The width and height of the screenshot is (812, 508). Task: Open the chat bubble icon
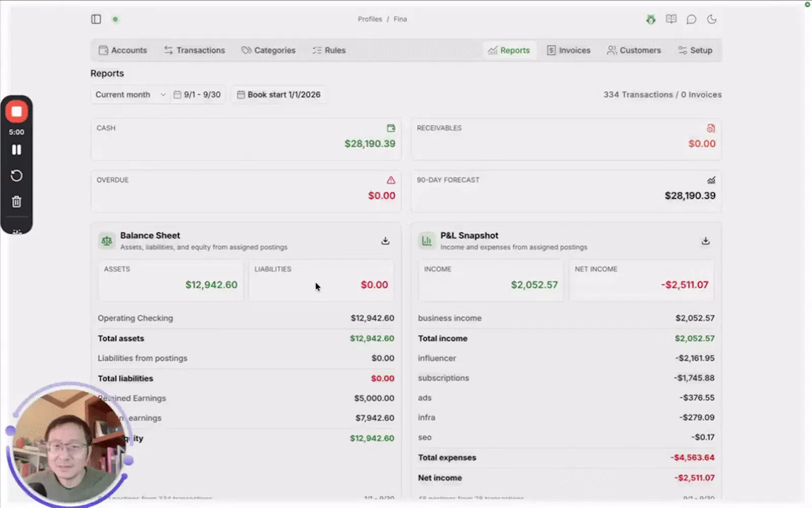(x=691, y=19)
